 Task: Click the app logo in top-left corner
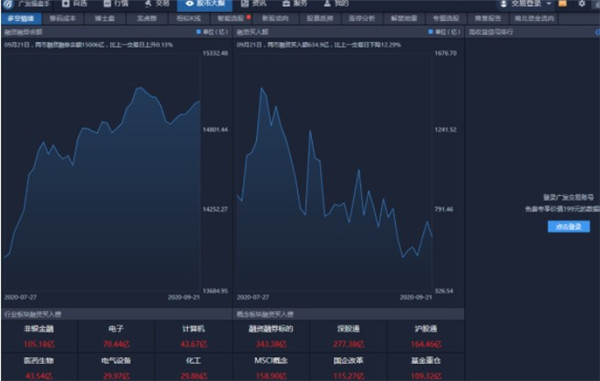tap(7, 4)
